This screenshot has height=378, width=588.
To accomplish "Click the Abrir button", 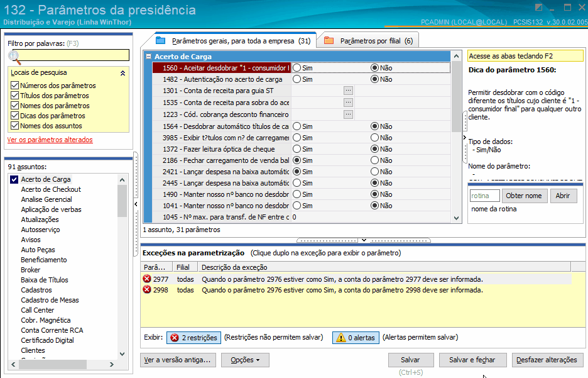I will pos(563,196).
